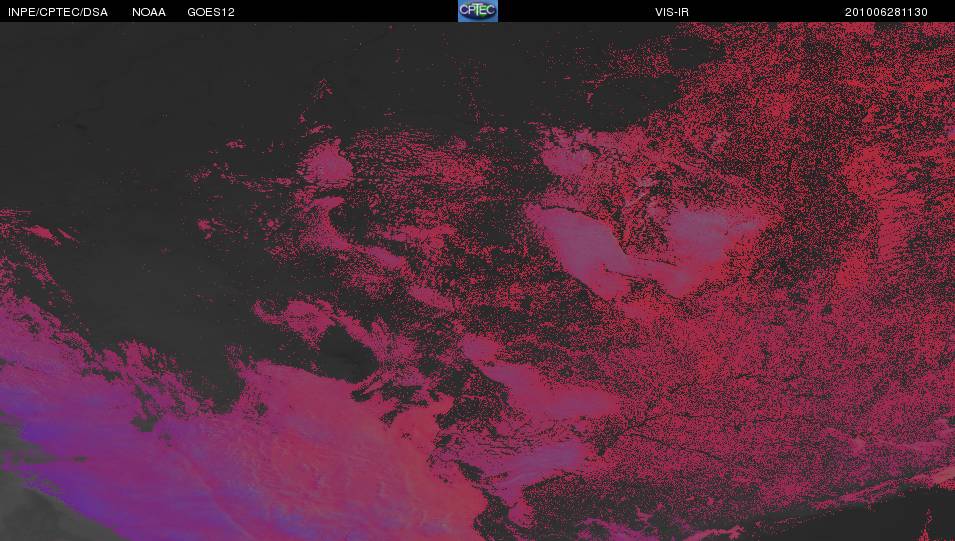This screenshot has width=955, height=541.
Task: Select the INPE/CPTEC/DSA label
Action: click(58, 12)
